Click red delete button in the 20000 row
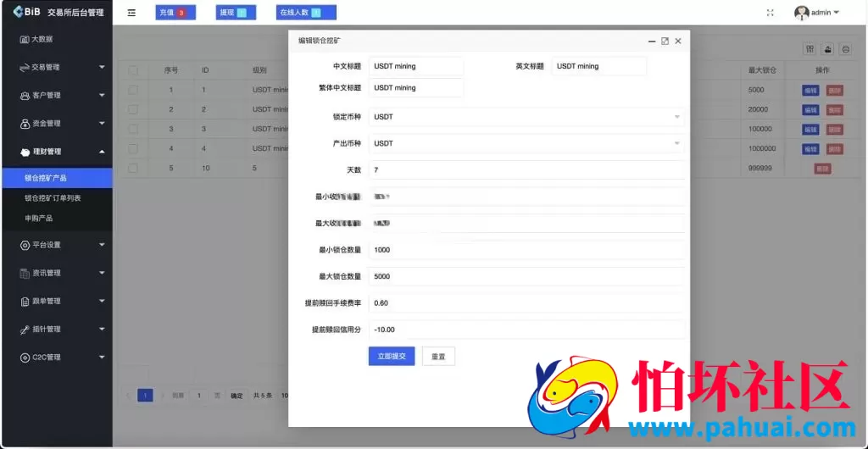The height and width of the screenshot is (449, 868). click(x=834, y=110)
